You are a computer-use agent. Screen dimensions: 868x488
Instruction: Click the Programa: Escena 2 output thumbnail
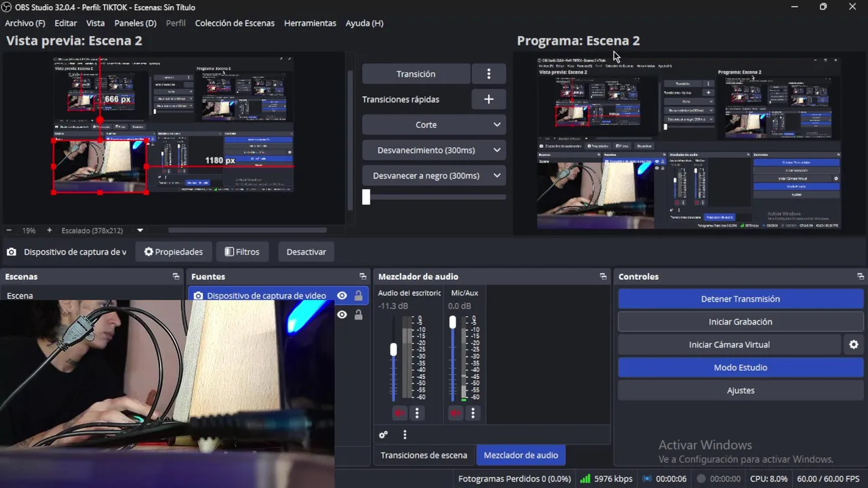689,144
